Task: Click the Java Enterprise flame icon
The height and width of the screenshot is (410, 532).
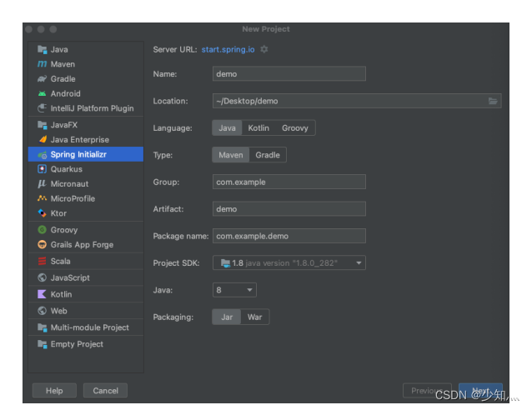Action: (42, 139)
